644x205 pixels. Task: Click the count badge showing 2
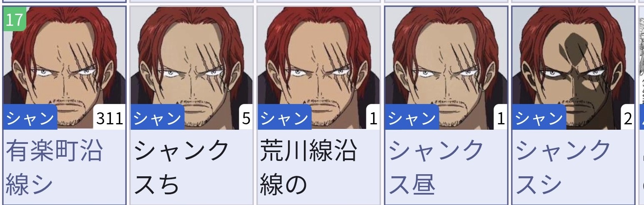[628, 119]
